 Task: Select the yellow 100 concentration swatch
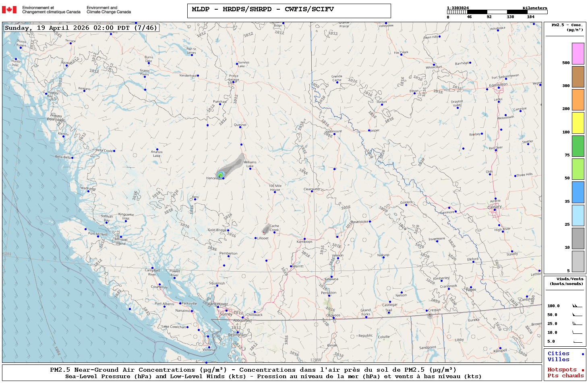(x=578, y=123)
